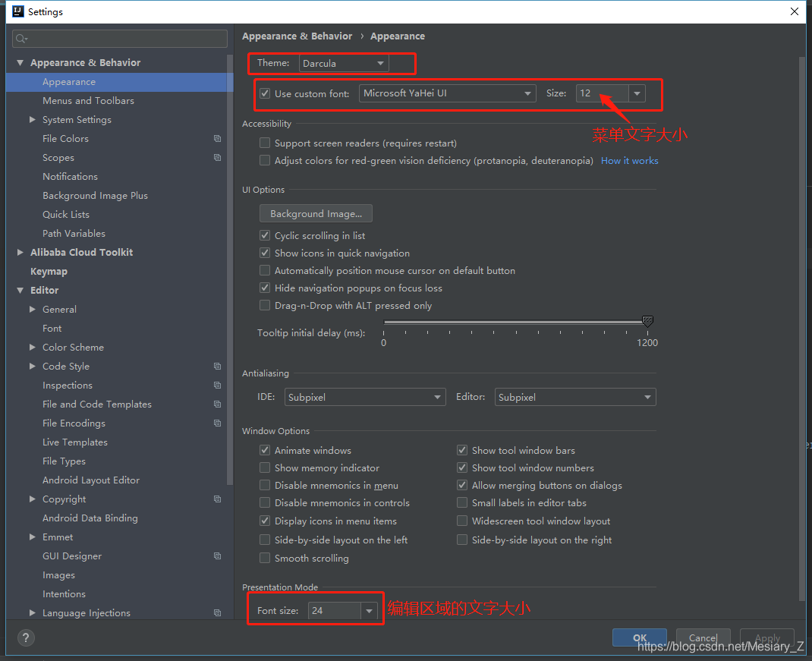Toggle Show tool window bars
Viewport: 812px width, 661px height.
462,450
